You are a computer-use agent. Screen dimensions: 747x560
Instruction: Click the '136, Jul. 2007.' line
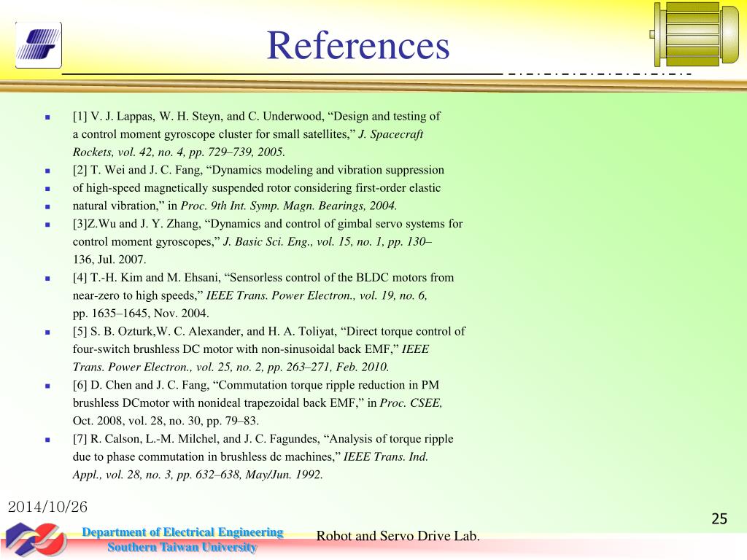tap(109, 260)
